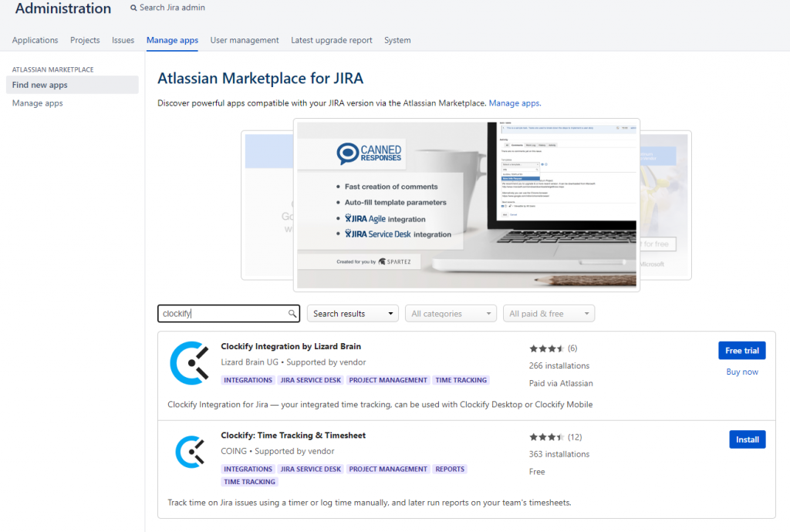The height and width of the screenshot is (532, 790).
Task: Click the Search Jira admin search icon
Action: click(x=135, y=8)
